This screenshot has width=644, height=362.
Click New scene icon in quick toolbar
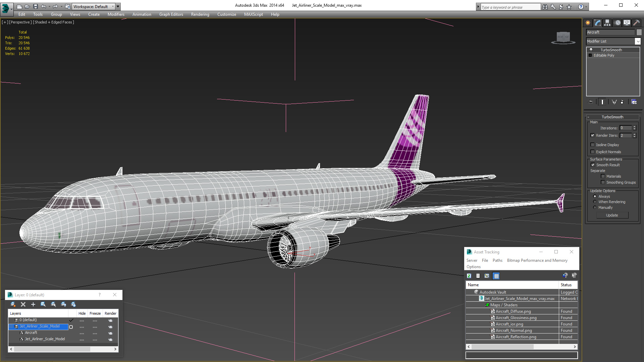19,6
